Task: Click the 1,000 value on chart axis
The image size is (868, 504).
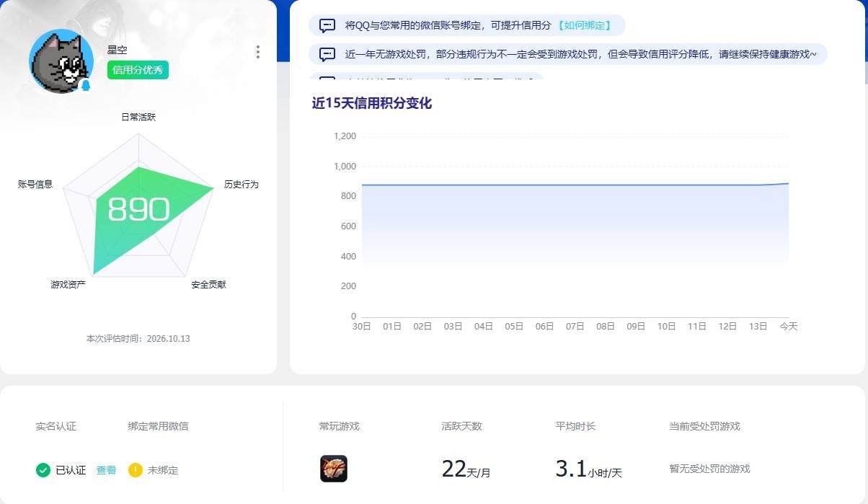Action: point(345,167)
